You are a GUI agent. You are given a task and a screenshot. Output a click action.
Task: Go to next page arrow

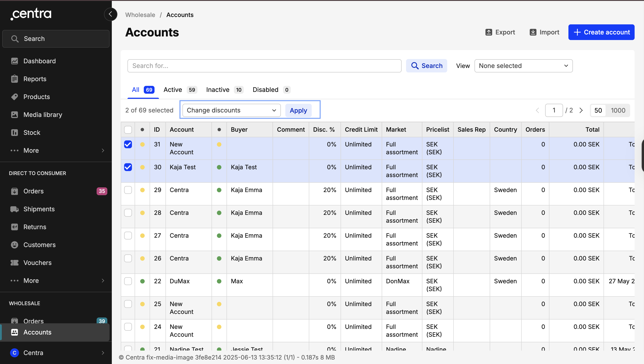[581, 110]
